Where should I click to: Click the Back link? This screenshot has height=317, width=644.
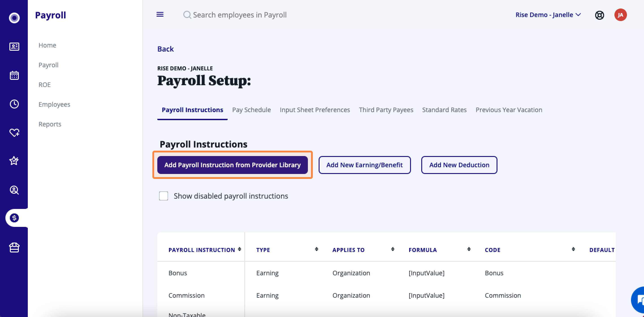click(x=165, y=49)
